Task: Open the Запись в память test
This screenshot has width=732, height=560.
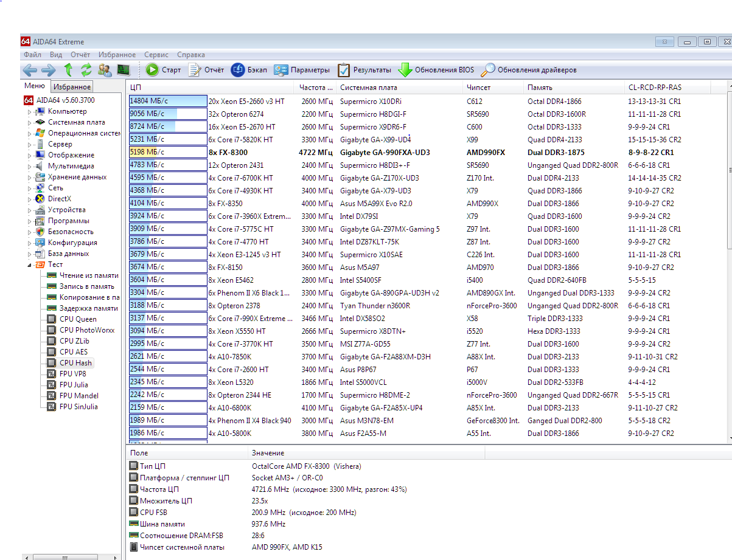Action: tap(86, 286)
